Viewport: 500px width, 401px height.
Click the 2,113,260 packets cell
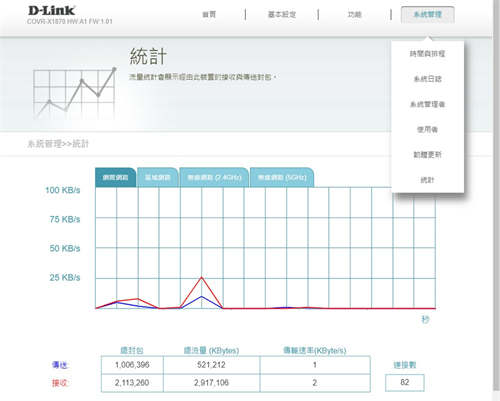(132, 383)
